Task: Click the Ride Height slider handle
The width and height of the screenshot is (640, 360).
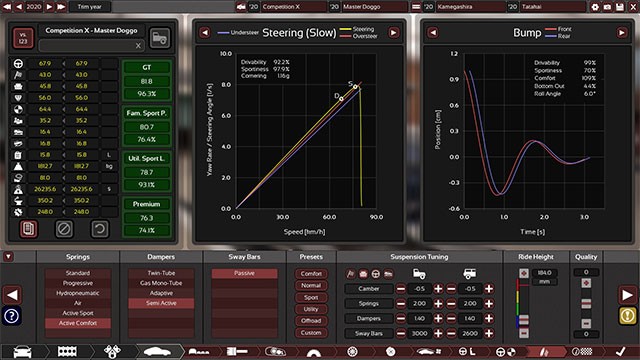Action: tap(524, 320)
